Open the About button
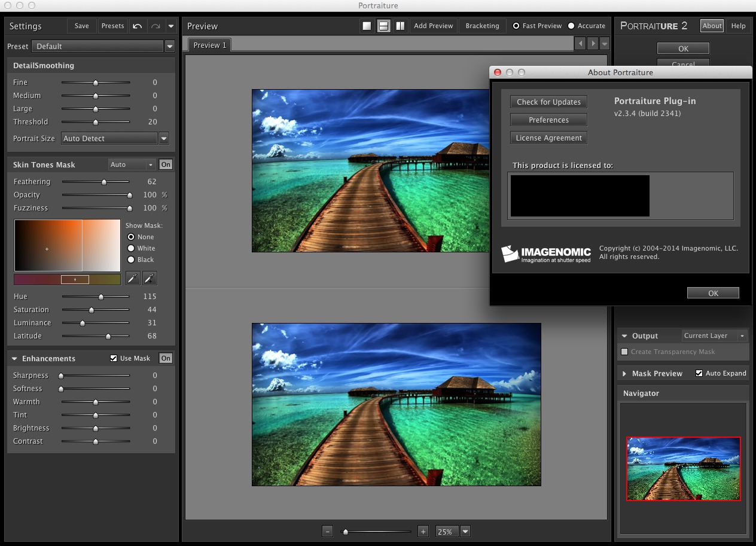The height and width of the screenshot is (546, 756). pos(712,26)
